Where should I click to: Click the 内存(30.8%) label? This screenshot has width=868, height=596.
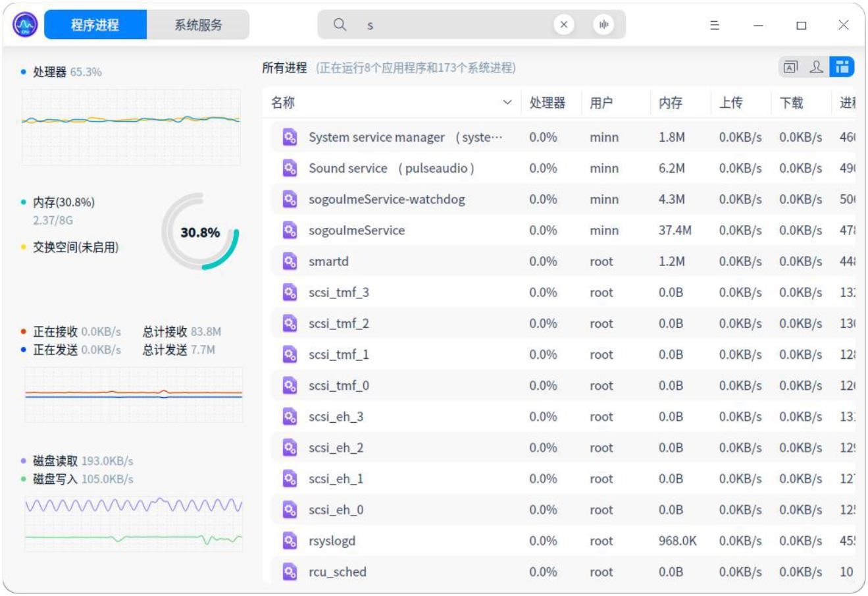[x=64, y=202]
